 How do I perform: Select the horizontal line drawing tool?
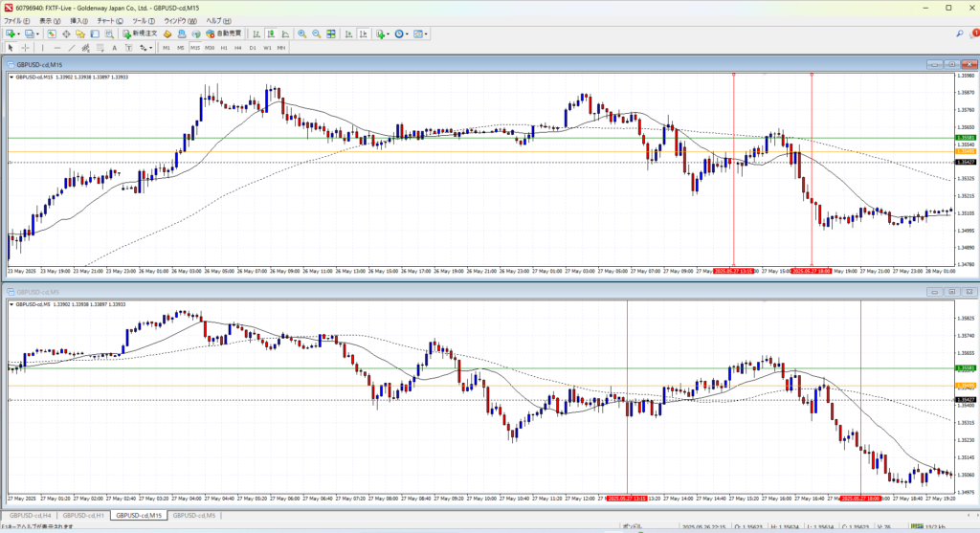click(x=58, y=47)
